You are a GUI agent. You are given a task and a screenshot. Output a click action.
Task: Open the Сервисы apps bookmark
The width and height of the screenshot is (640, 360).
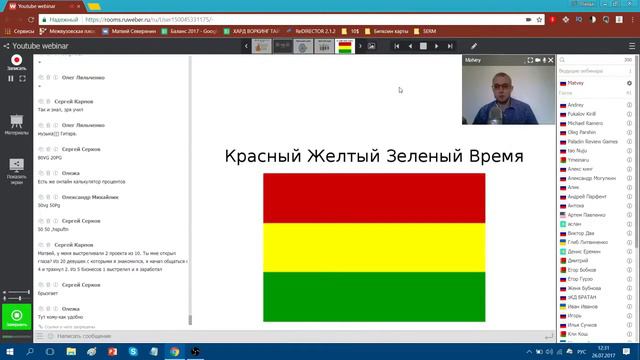(20, 31)
